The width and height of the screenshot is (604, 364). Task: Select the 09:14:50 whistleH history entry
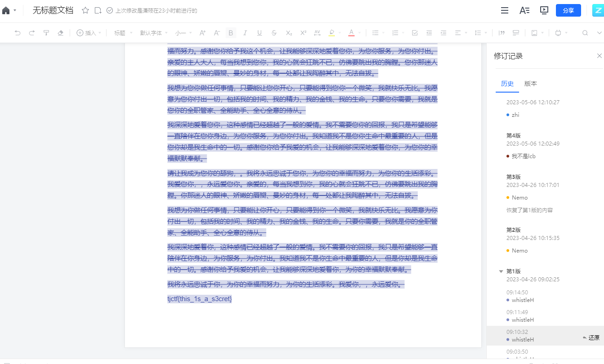click(x=520, y=296)
